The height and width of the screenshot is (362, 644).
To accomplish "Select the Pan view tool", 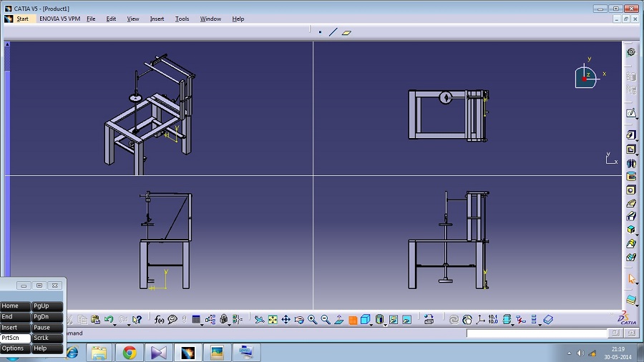I will [286, 320].
